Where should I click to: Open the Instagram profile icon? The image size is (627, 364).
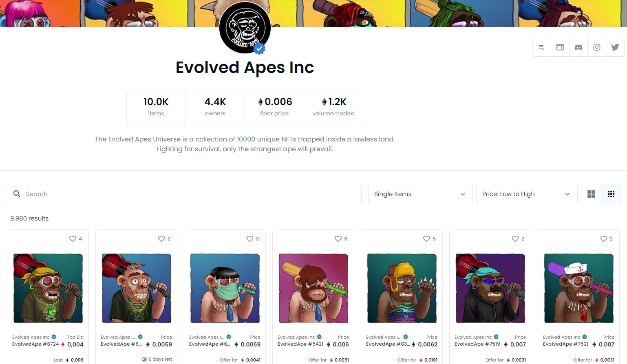(x=596, y=47)
